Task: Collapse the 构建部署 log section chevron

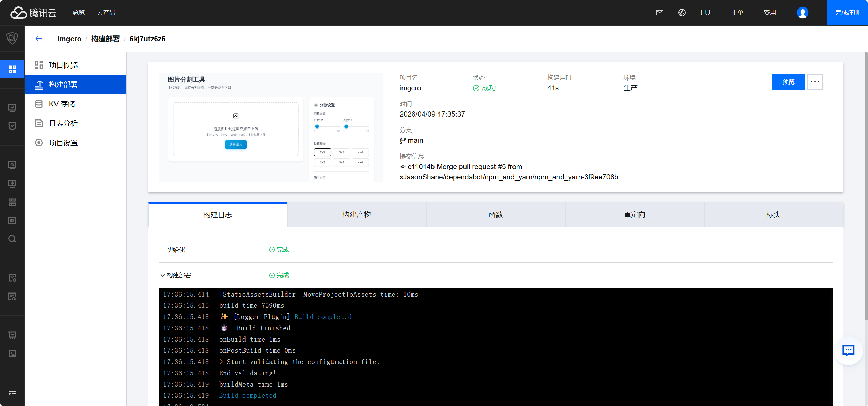Action: [162, 275]
